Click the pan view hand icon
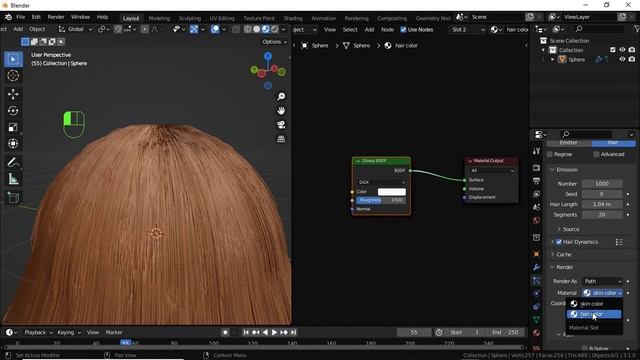This screenshot has width=640, height=360. pyautogui.click(x=281, y=111)
